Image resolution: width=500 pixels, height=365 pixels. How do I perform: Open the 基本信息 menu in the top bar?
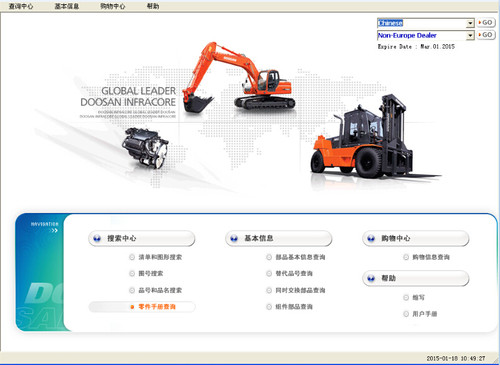(67, 6)
